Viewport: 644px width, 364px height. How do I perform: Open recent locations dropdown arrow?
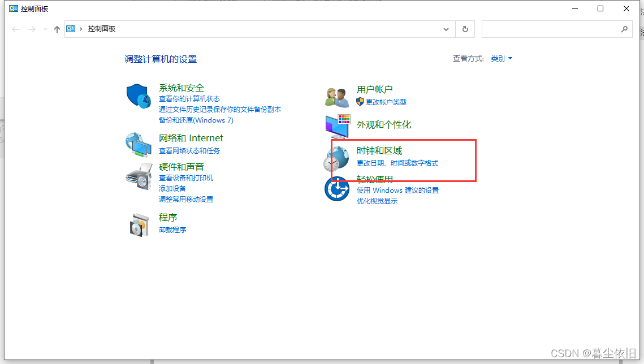(45, 29)
